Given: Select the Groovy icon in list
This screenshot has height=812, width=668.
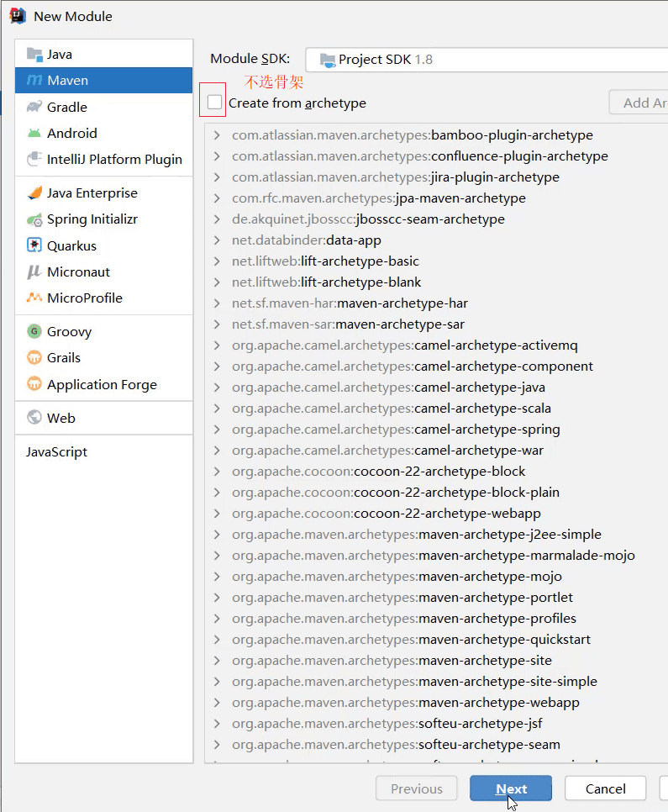Looking at the screenshot, I should click(x=34, y=332).
